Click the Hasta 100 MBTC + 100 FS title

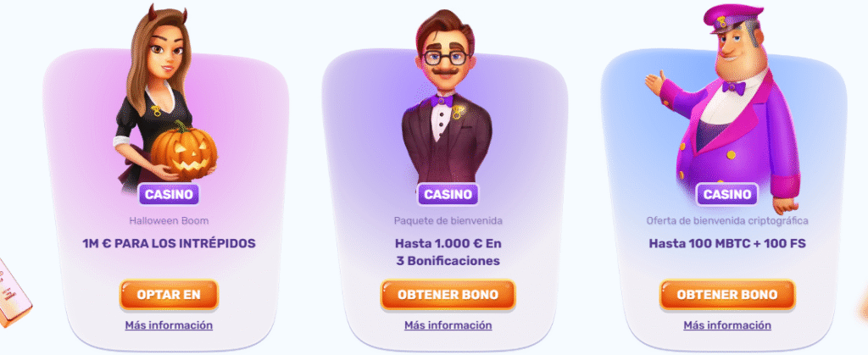point(726,243)
